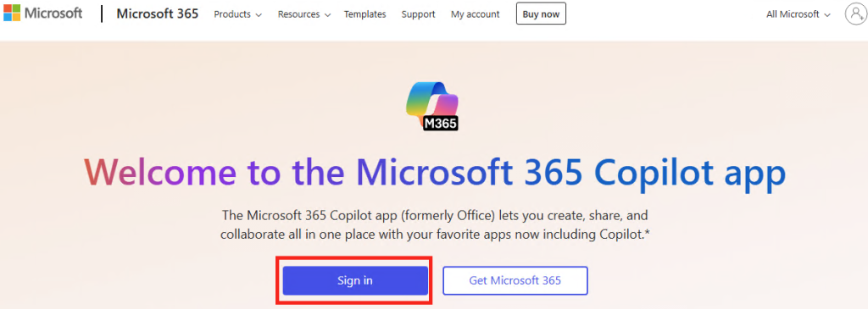Click the Microsoft 365 header link
The width and height of the screenshot is (868, 309).
[x=157, y=14]
